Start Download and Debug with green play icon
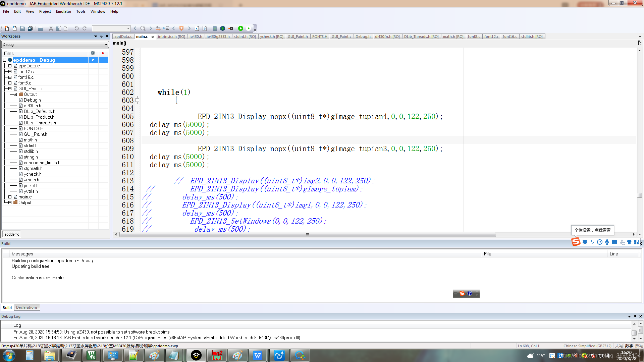Image resolution: width=644 pixels, height=362 pixels. (x=240, y=28)
